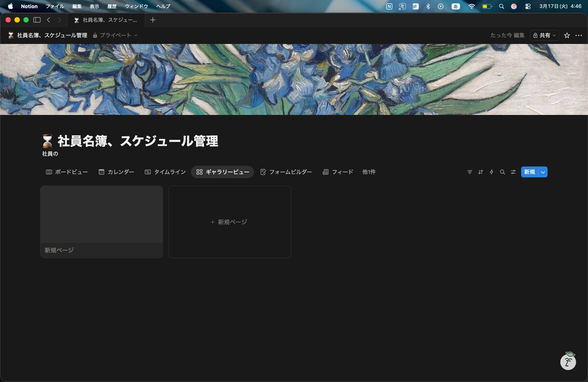Open Control Center in the menu bar
The width and height of the screenshot is (588, 382).
(x=528, y=6)
